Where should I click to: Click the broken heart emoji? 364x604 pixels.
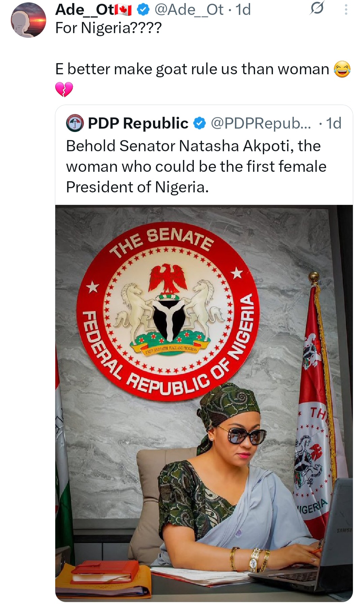(x=64, y=89)
